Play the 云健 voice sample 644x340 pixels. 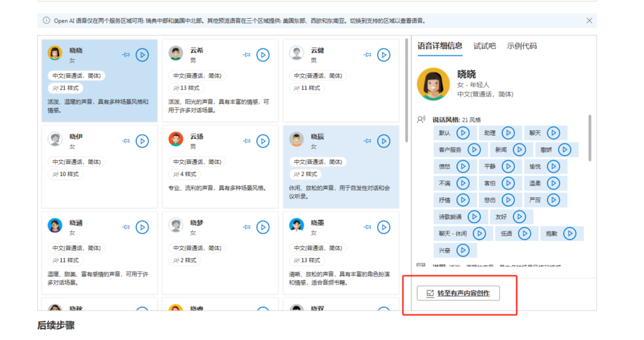pos(384,55)
